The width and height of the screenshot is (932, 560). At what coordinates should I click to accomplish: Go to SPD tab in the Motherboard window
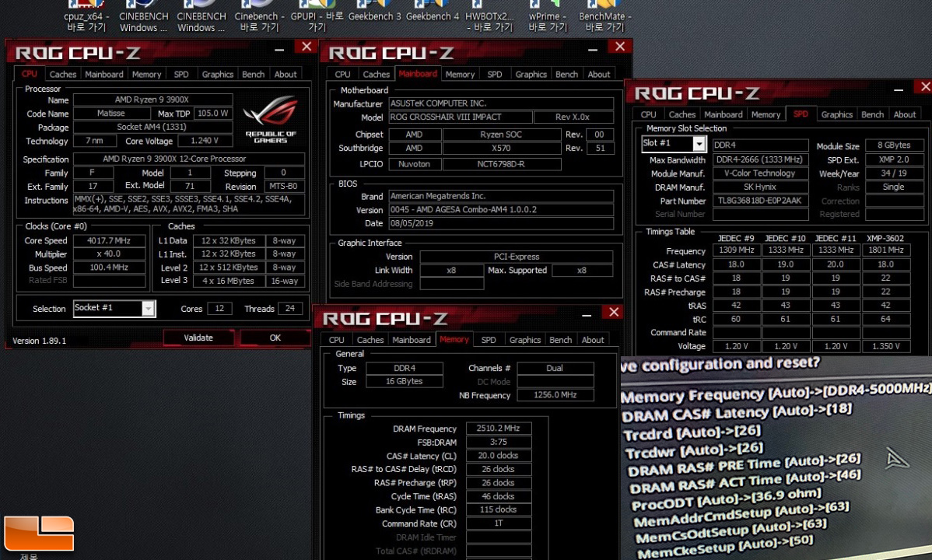click(495, 75)
